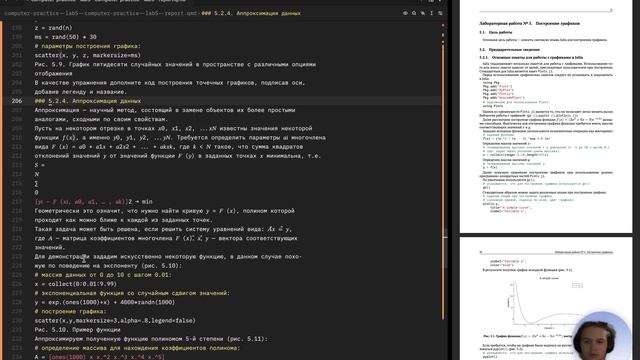
Task: Click line starting 'Рис. 5.9. График пятидесяти'
Action: click(x=175, y=64)
